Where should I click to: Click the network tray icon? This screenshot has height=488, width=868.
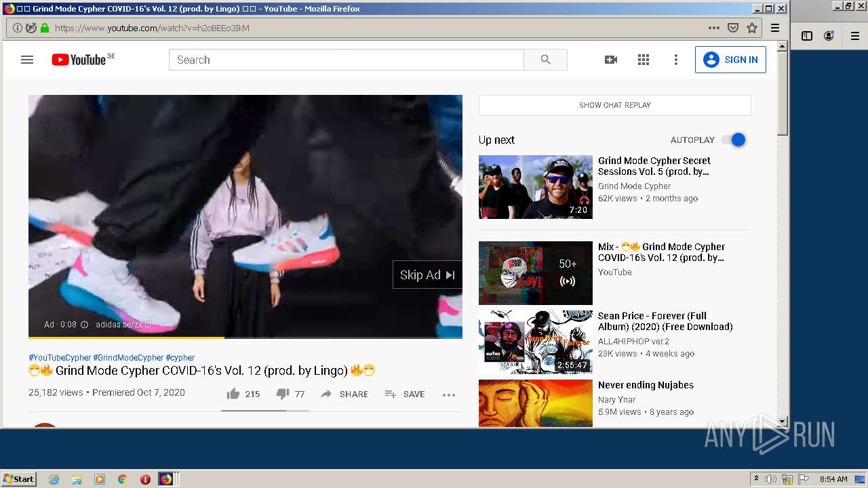click(787, 479)
